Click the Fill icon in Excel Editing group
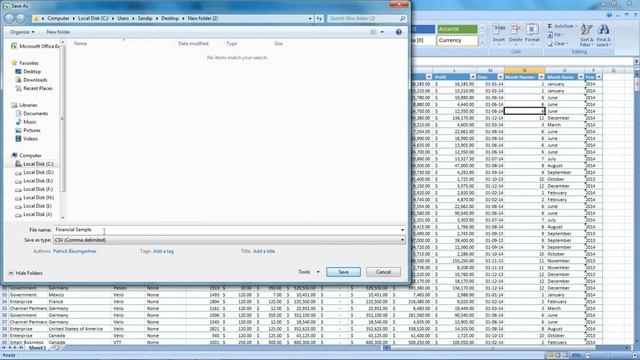 pos(550,35)
